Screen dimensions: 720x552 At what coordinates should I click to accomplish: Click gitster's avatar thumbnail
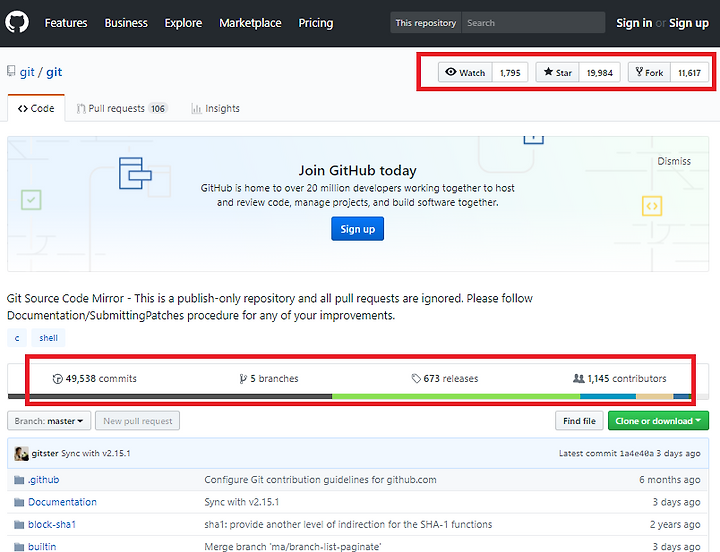[x=21, y=454]
